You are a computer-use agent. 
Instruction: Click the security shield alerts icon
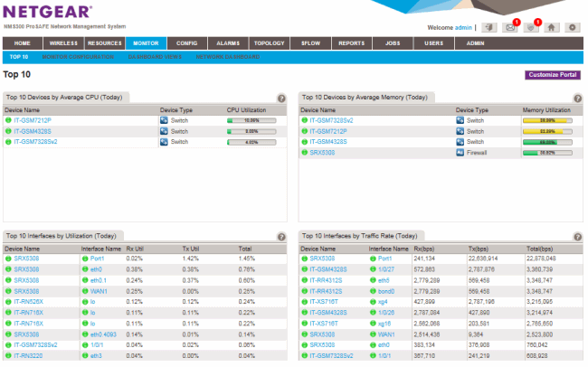[532, 28]
